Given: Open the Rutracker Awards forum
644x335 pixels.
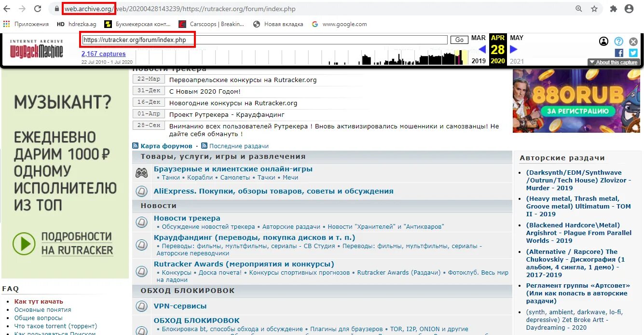Looking at the screenshot, I should click(x=244, y=264).
